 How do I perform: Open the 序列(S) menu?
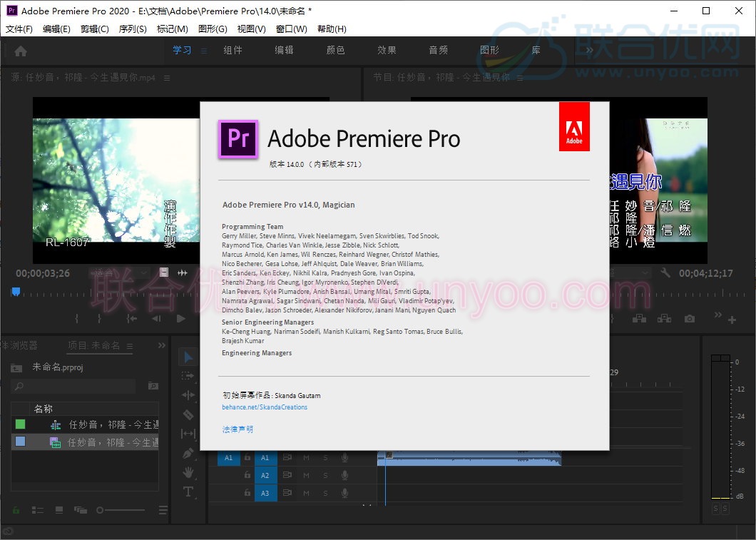(133, 29)
